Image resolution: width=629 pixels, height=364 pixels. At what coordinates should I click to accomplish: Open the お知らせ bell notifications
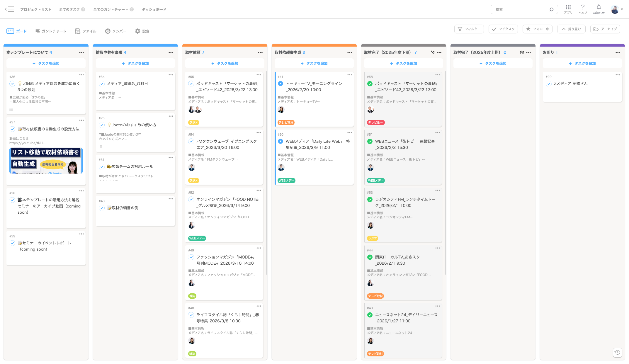(x=599, y=7)
